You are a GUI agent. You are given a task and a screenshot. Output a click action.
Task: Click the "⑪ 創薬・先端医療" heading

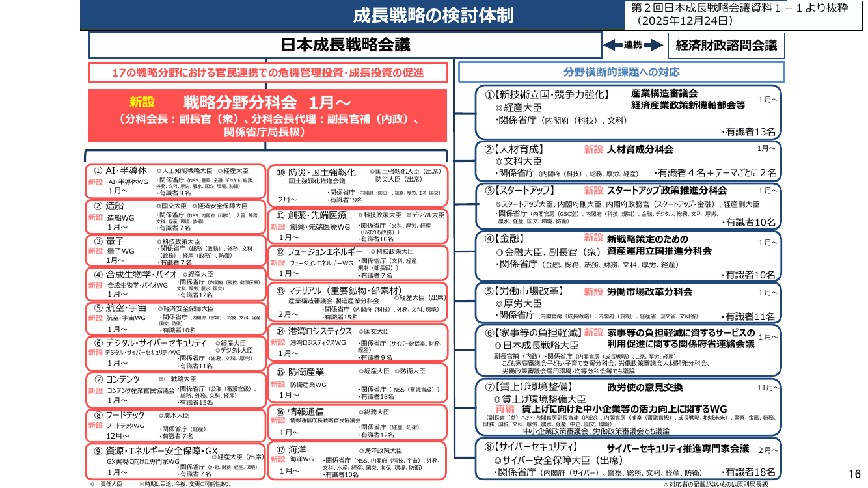tap(311, 215)
